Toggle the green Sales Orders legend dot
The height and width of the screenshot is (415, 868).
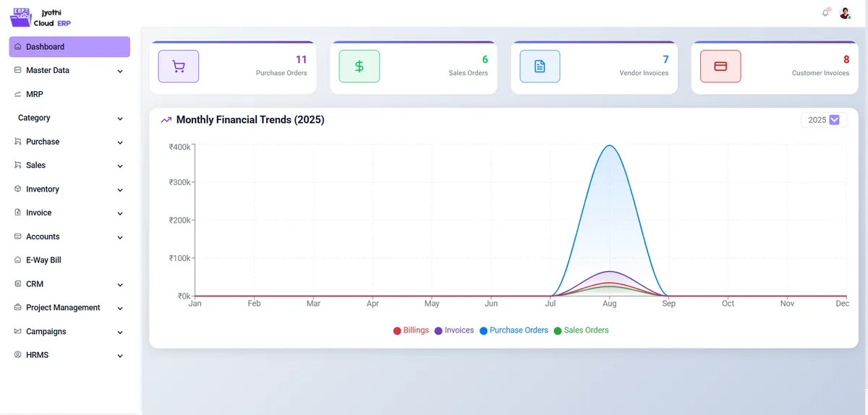558,331
